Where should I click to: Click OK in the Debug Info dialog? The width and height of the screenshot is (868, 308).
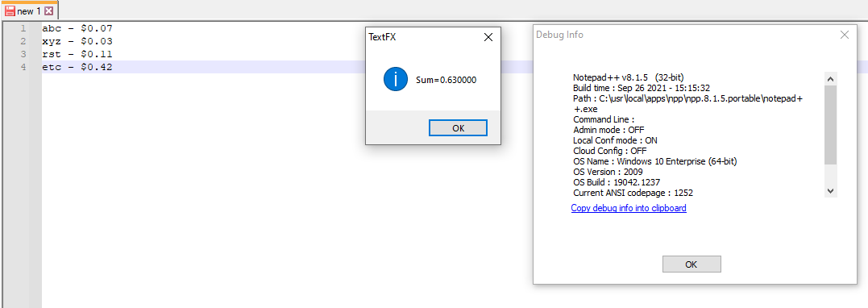point(691,264)
